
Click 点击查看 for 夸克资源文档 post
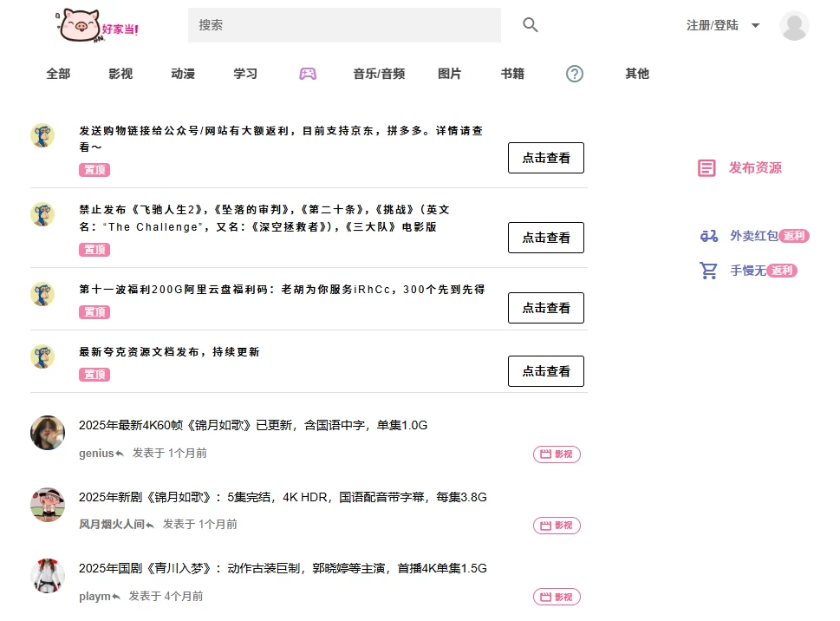pos(545,371)
